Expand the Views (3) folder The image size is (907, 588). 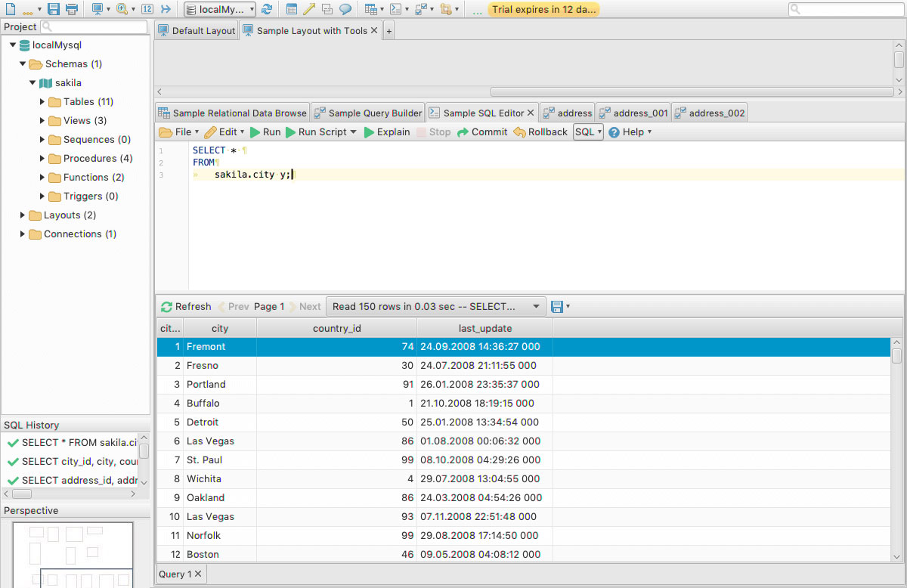[x=42, y=121]
